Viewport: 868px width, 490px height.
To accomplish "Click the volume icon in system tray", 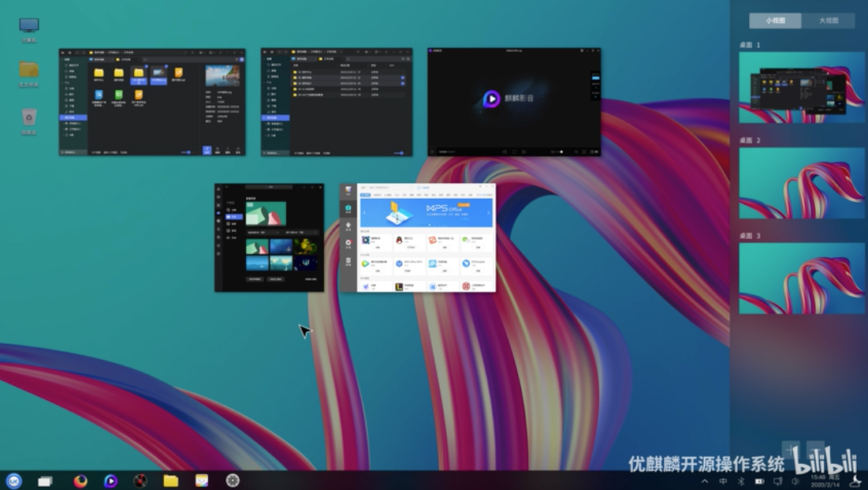I will 795,481.
